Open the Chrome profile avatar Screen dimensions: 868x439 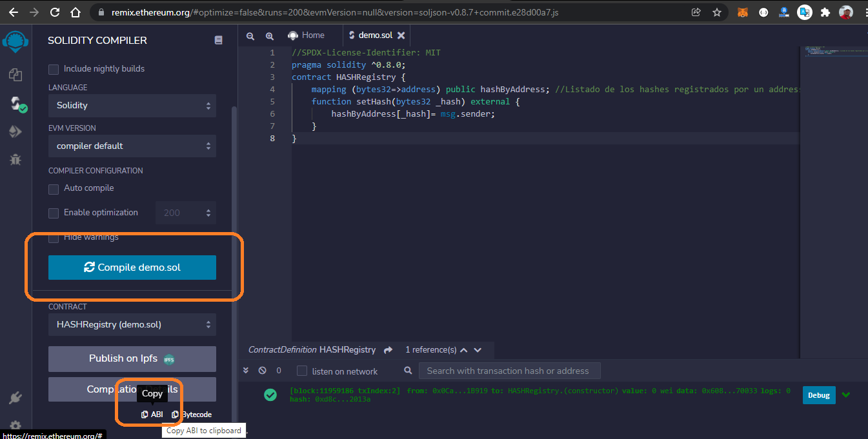click(x=846, y=12)
